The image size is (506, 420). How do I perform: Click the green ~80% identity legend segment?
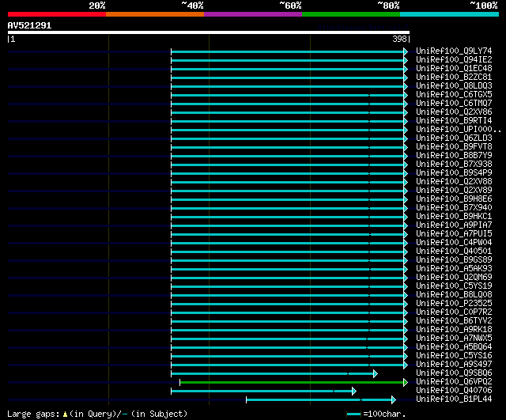[351, 14]
